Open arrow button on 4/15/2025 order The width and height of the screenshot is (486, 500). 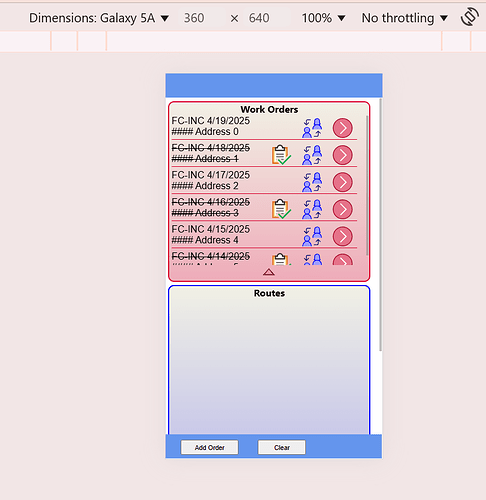tap(342, 237)
